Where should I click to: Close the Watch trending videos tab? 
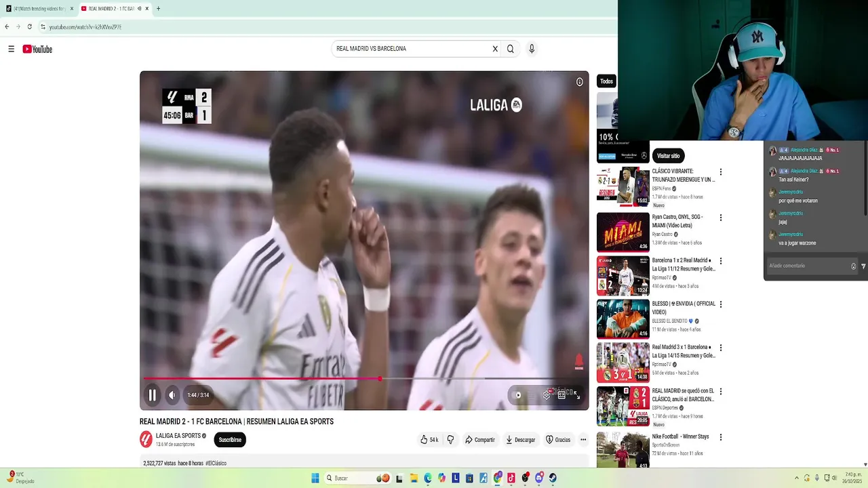pyautogui.click(x=72, y=9)
